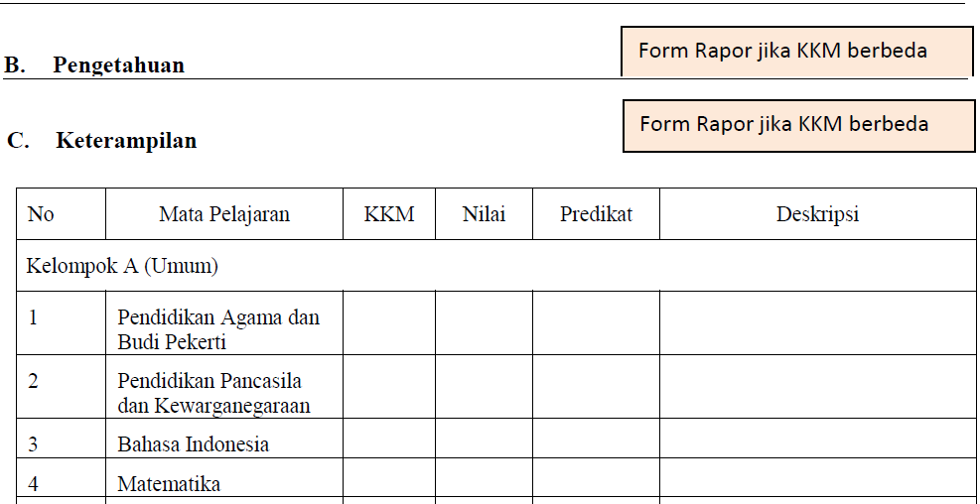The height and width of the screenshot is (504, 980).
Task: Click the empty Nilai cell for Matematika
Action: pos(484,480)
